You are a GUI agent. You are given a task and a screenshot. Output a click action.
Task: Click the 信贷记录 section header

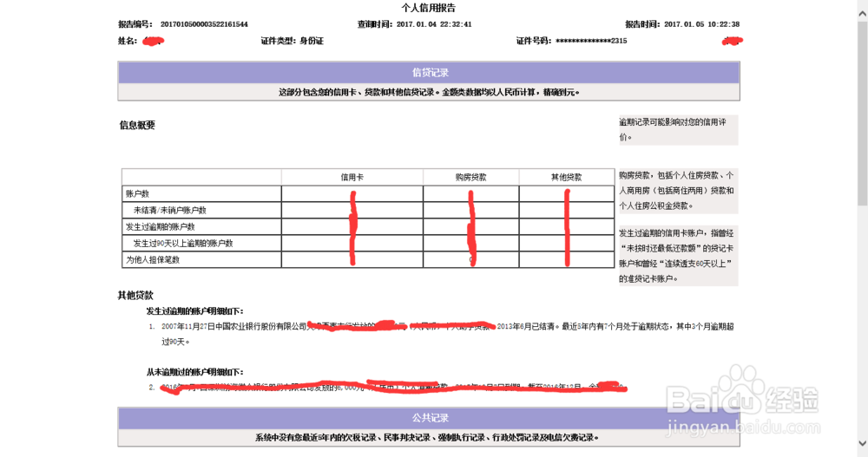(x=429, y=73)
